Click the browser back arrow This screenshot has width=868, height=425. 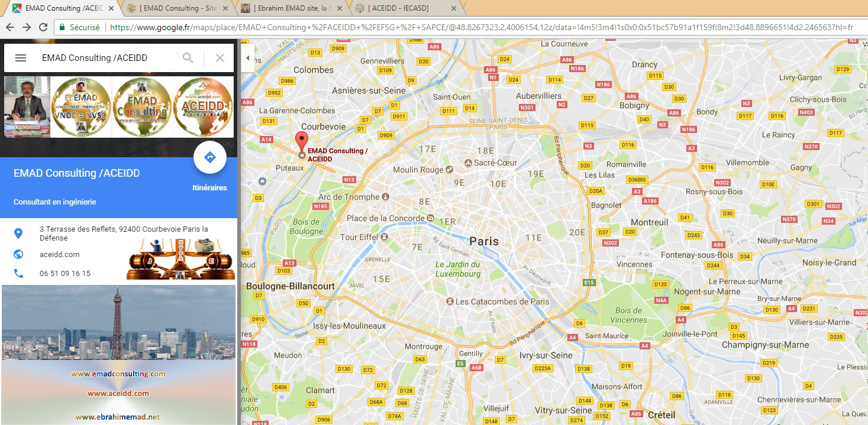10,27
